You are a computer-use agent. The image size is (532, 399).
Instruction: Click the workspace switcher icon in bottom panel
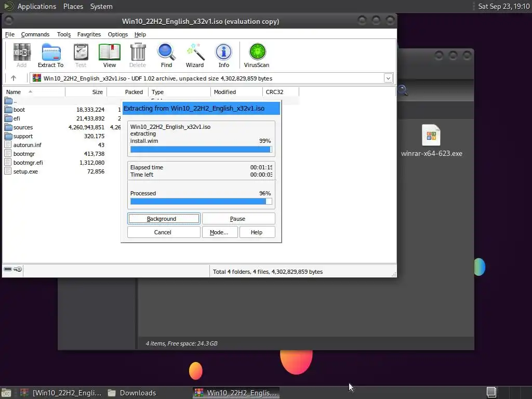pos(491,393)
